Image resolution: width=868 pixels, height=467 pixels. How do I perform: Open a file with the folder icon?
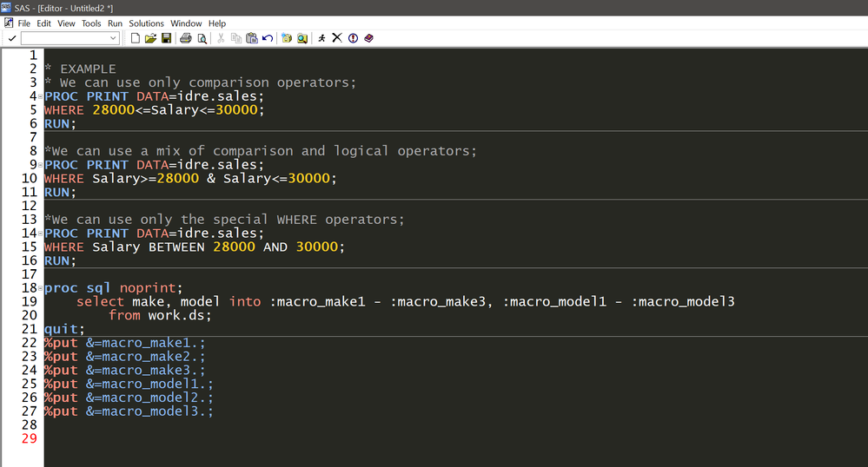150,38
